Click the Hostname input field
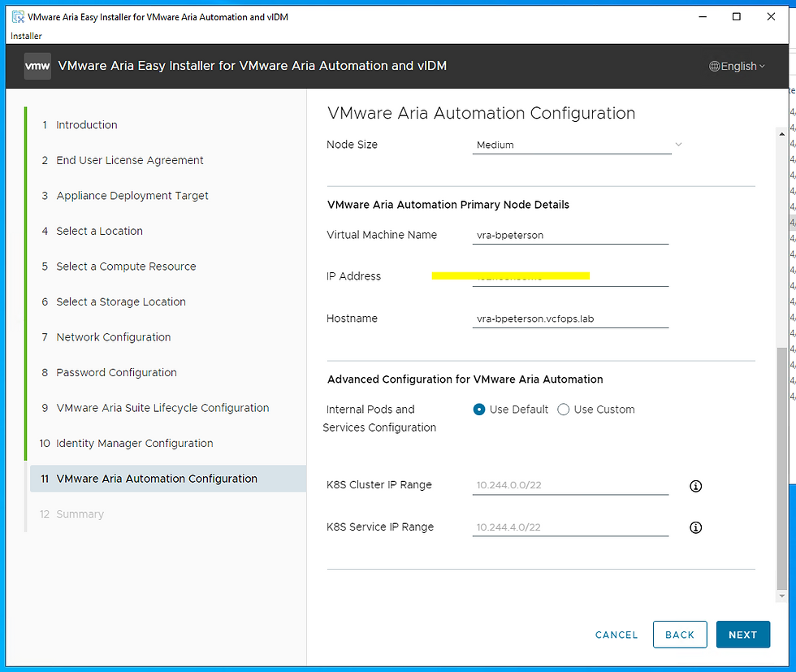The width and height of the screenshot is (796, 672). [570, 319]
